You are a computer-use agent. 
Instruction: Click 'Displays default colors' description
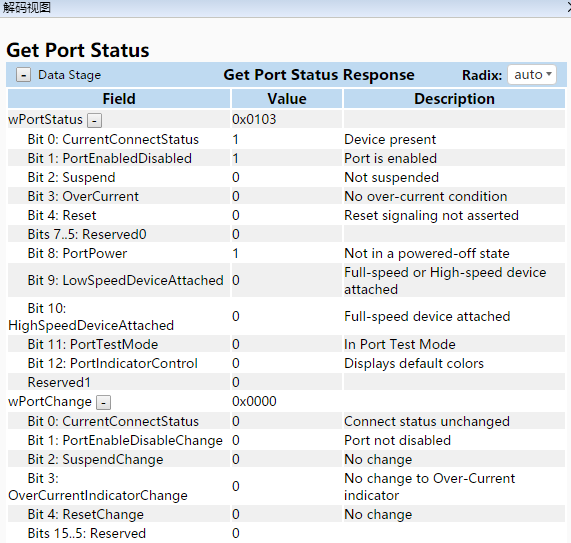pos(414,363)
